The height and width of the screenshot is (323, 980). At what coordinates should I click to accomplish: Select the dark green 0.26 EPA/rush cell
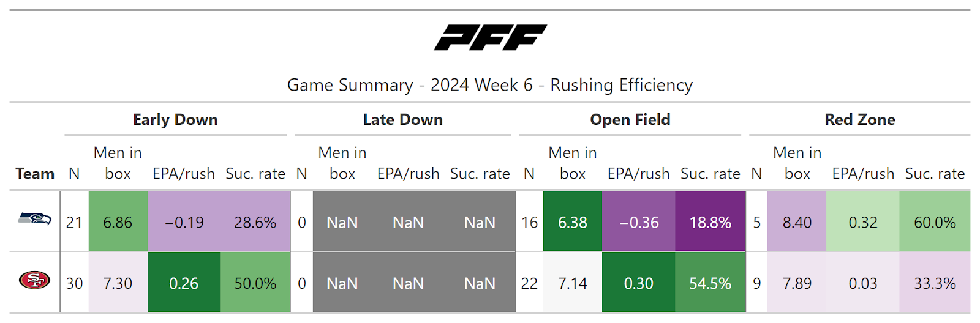coord(184,283)
